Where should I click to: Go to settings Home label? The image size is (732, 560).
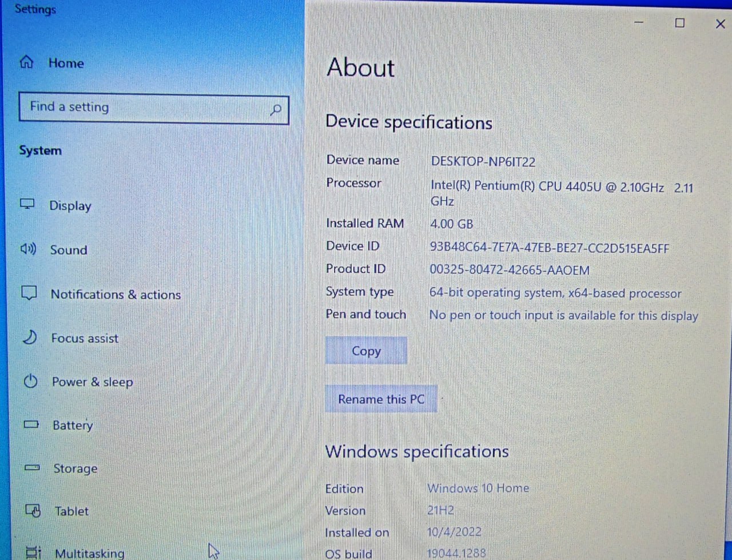point(66,63)
